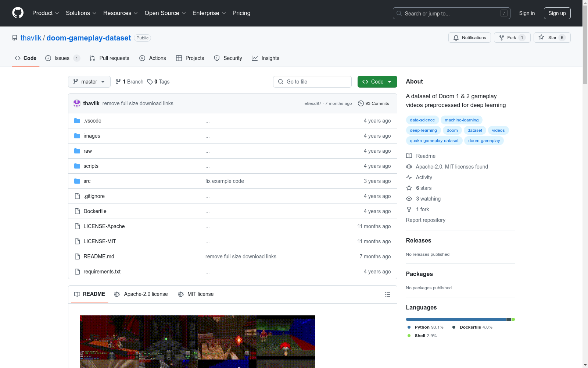Image resolution: width=588 pixels, height=368 pixels.
Task: Click the machine-learning topic tag
Action: tap(462, 120)
